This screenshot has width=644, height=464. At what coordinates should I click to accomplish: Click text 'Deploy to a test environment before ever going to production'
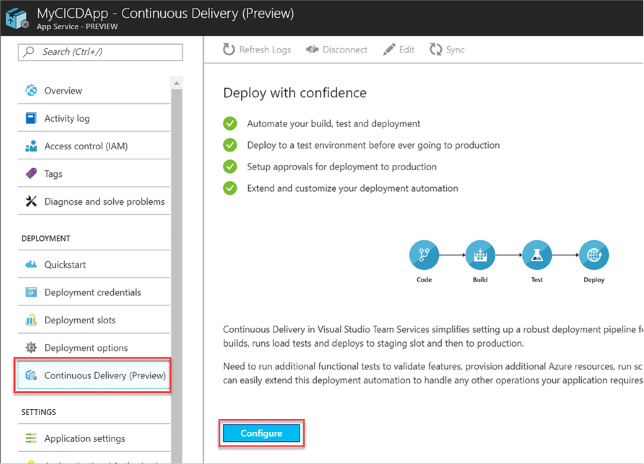373,145
